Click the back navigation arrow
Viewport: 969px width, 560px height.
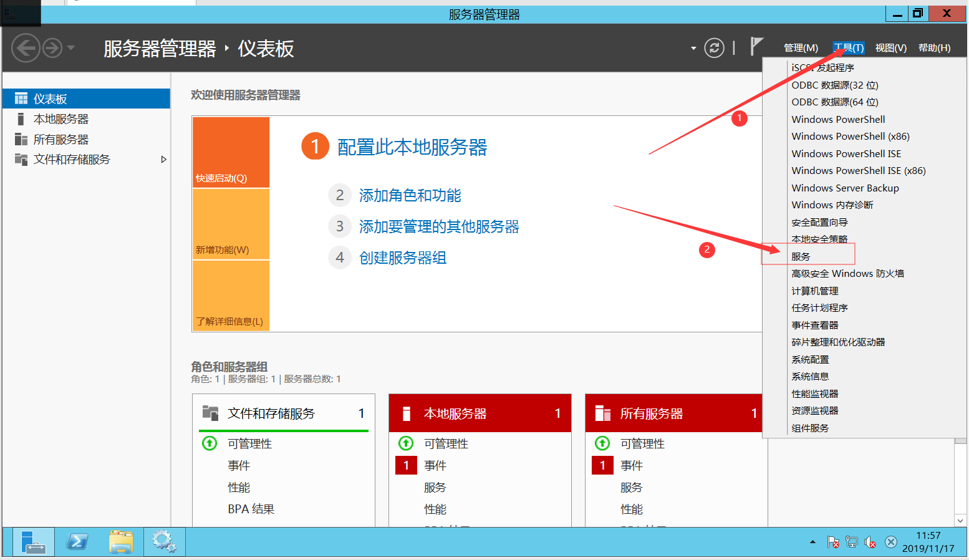(x=26, y=47)
